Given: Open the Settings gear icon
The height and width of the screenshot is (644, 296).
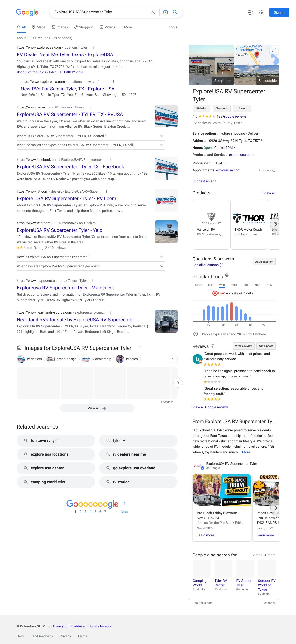Looking at the screenshot, I should (250, 13).
